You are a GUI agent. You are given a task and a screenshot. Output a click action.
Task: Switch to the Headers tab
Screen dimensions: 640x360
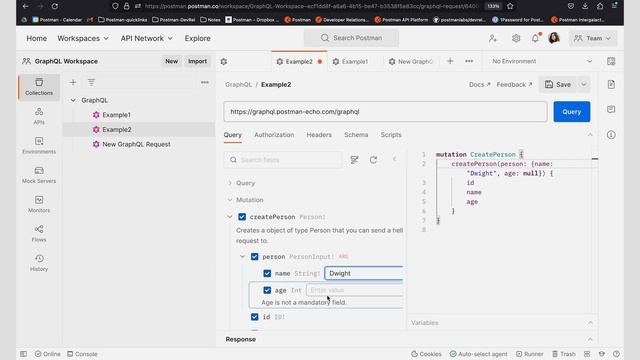(319, 135)
